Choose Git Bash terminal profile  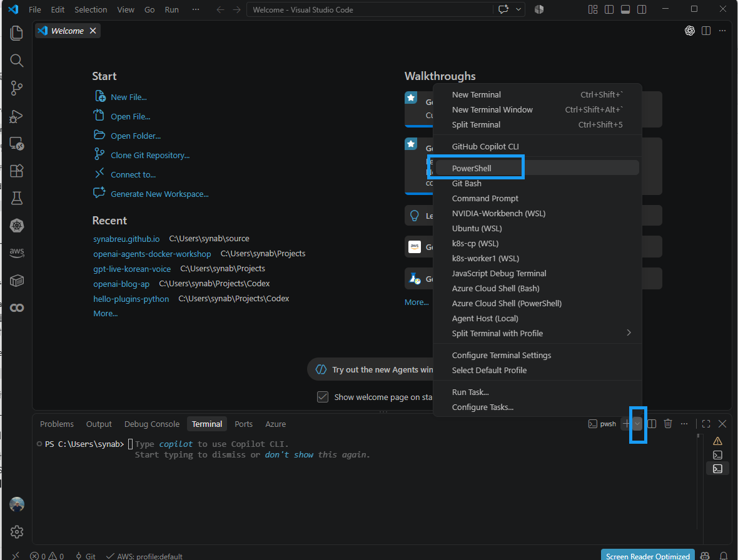click(x=537, y=183)
